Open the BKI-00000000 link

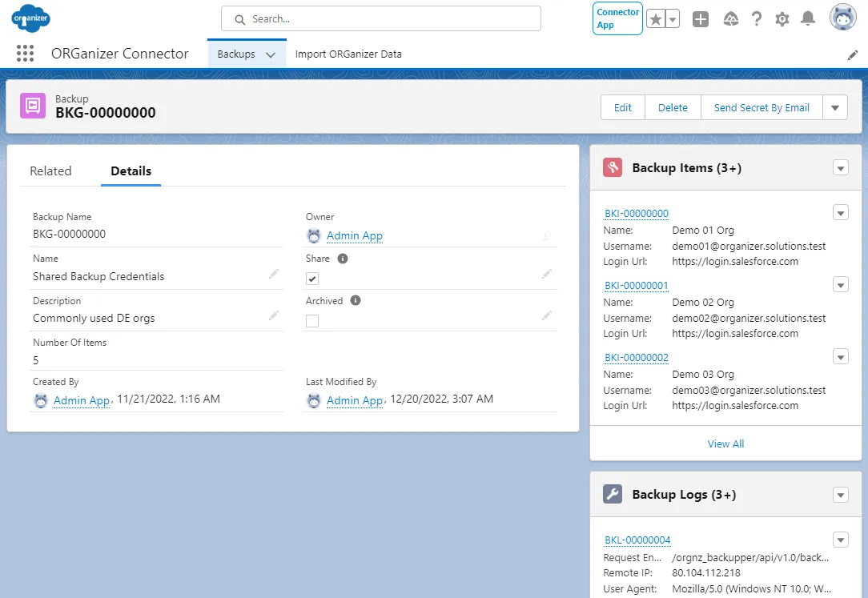(636, 214)
